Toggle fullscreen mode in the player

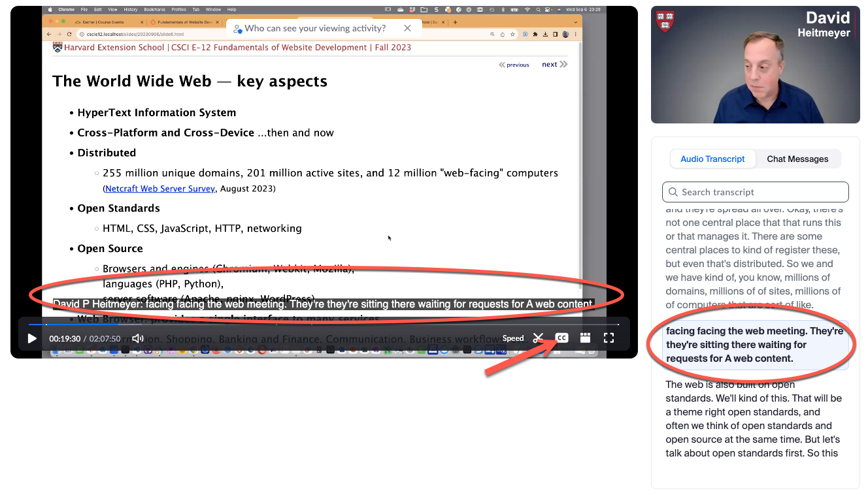pos(609,338)
